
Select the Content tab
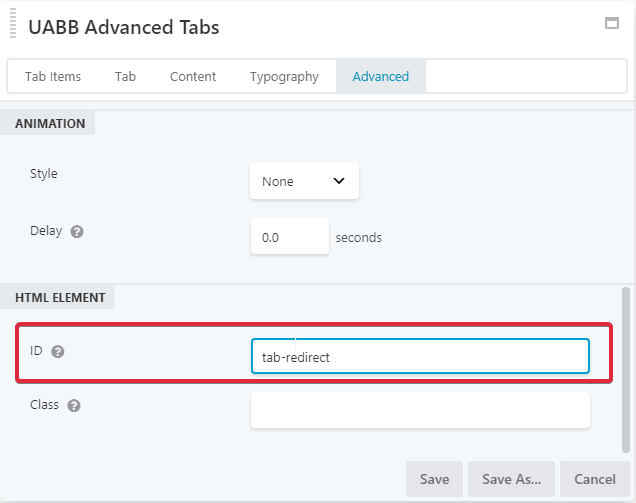coord(193,76)
